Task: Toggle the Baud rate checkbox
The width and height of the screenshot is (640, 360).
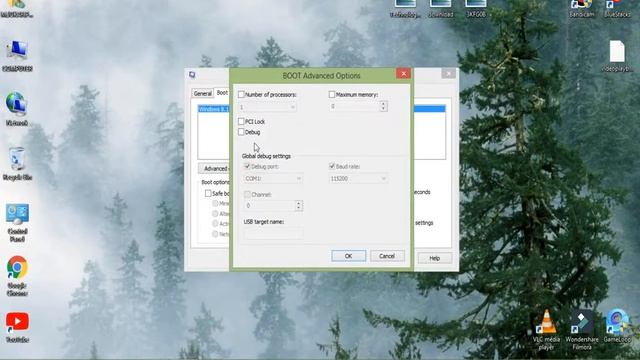Action: pos(332,167)
